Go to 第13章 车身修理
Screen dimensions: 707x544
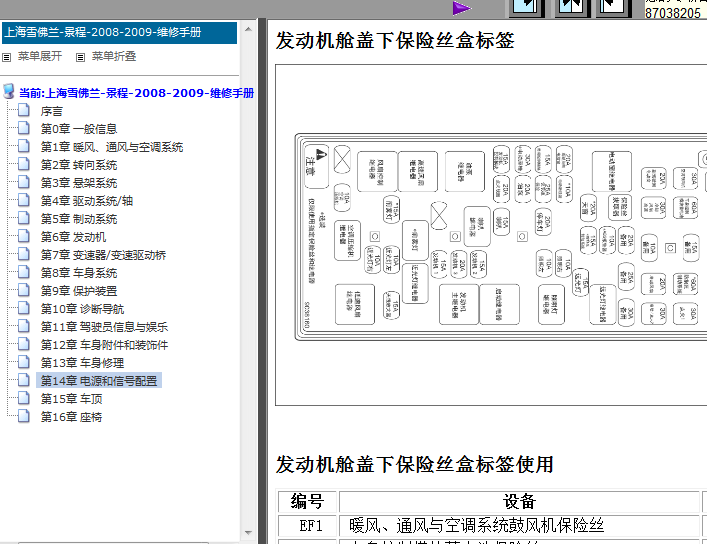pos(82,363)
